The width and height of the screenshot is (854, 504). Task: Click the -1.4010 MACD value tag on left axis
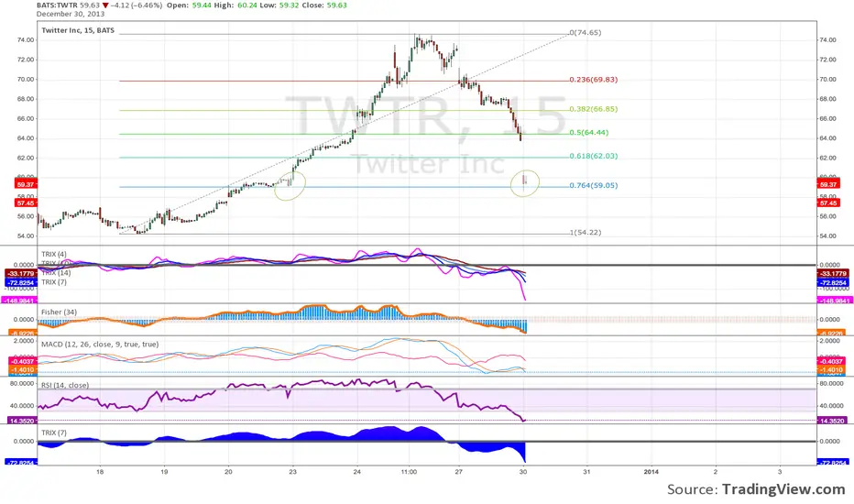(22, 370)
